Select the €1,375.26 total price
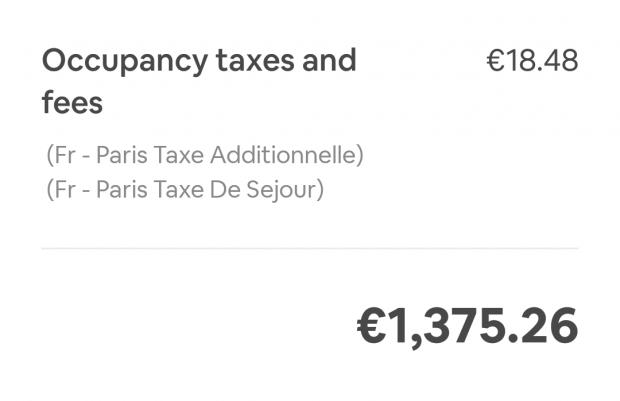Image resolution: width=620 pixels, height=401 pixels. 467,326
